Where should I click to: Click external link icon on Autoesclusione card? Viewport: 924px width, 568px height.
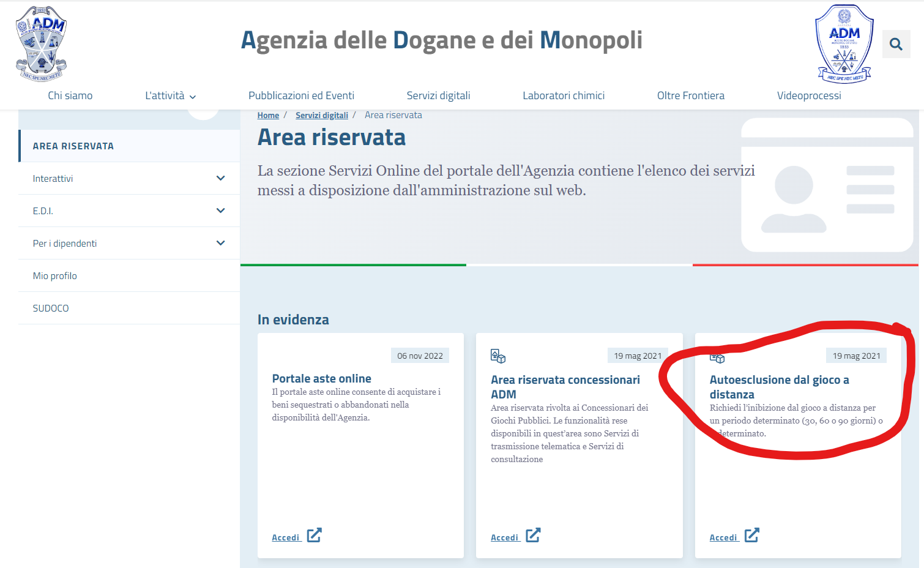pos(751,536)
